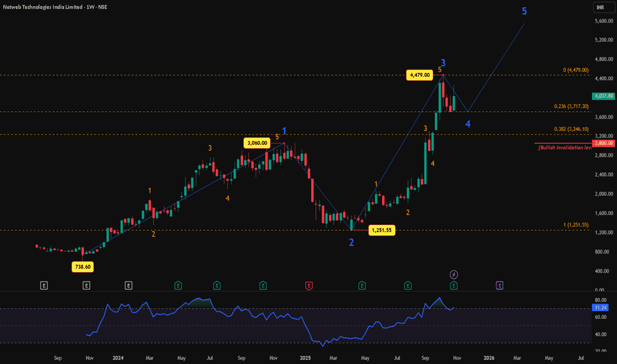The image size is (617, 364).
Task: Select the green earnings marker below the lightning icon
Action: coord(453,286)
